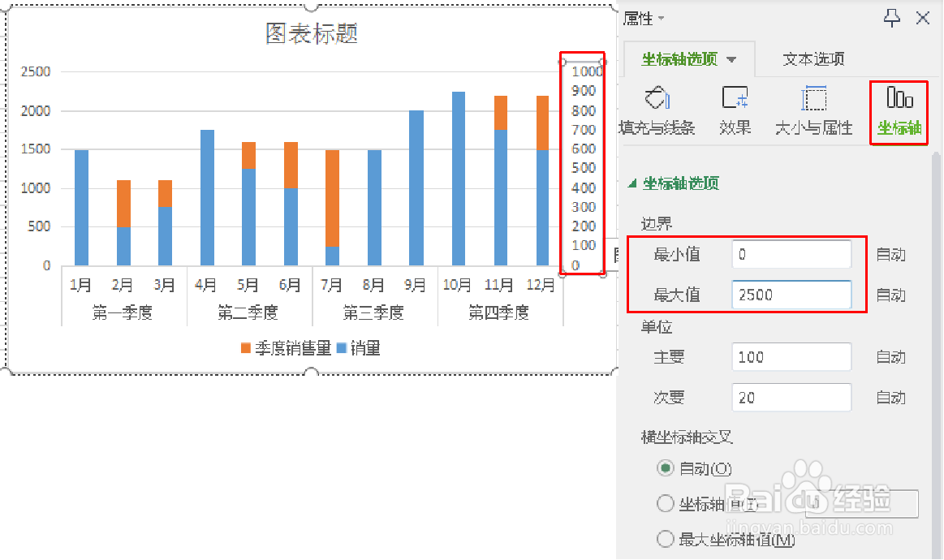Select the blue bar for 10月
The image size is (944, 560).
click(x=458, y=179)
